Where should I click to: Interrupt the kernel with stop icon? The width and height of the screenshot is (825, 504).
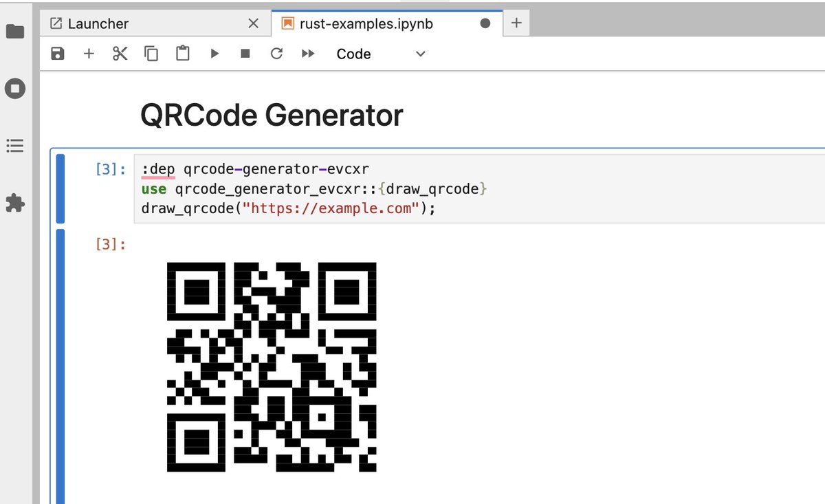point(245,54)
